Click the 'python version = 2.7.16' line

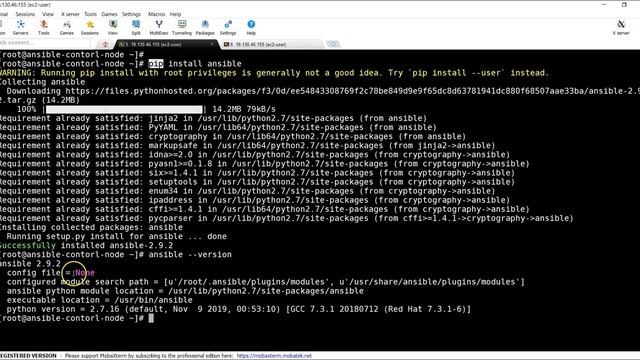point(238,309)
